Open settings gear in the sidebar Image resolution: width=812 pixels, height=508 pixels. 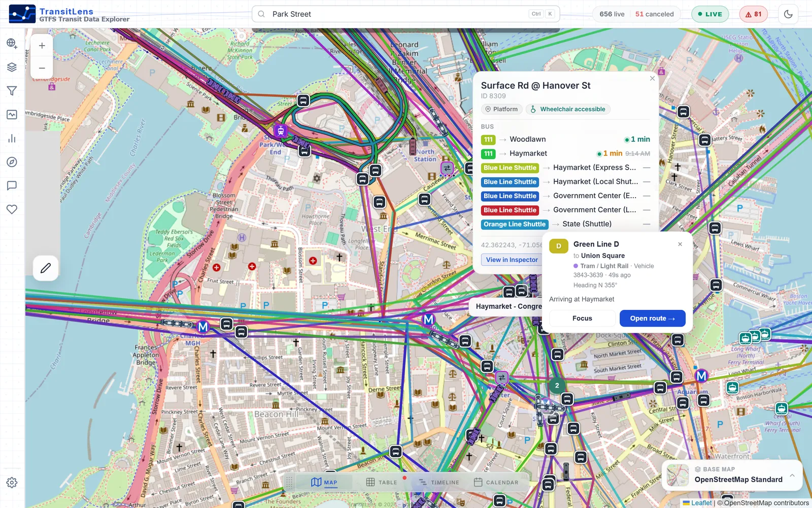[x=12, y=483]
